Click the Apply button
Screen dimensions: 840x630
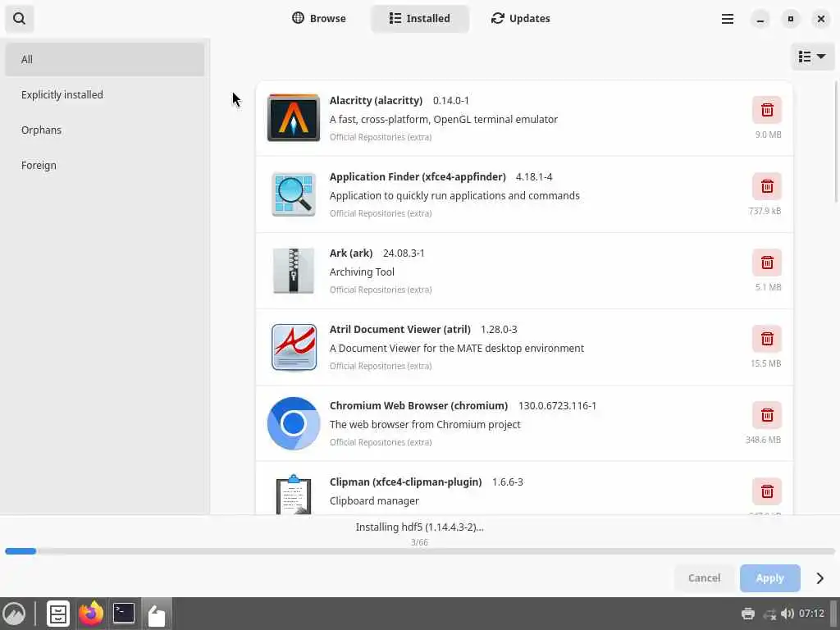coord(769,578)
